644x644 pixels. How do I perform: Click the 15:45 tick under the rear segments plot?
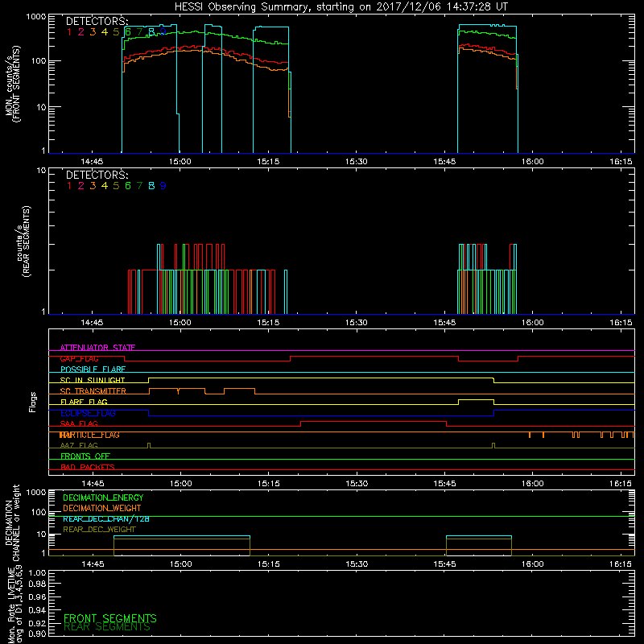444,323
